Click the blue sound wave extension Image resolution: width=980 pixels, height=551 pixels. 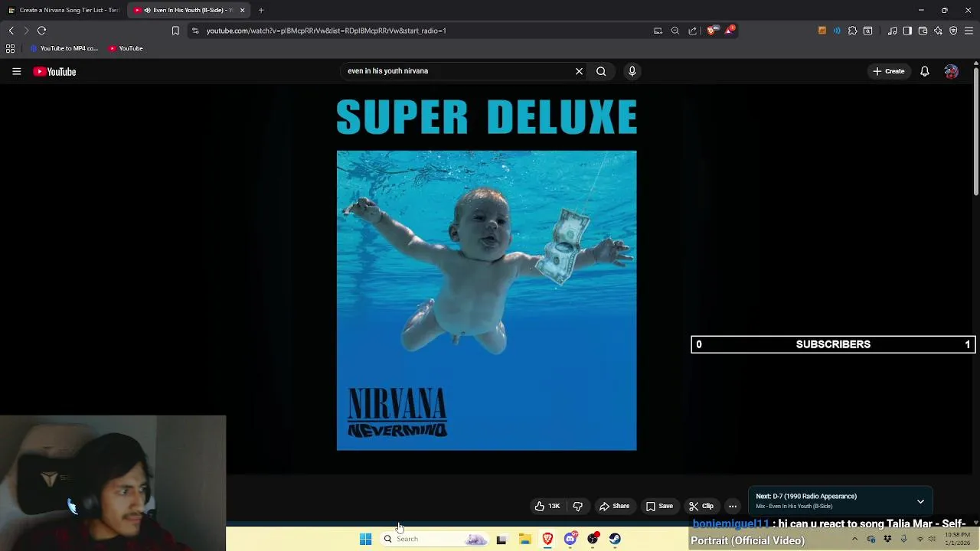pos(837,31)
